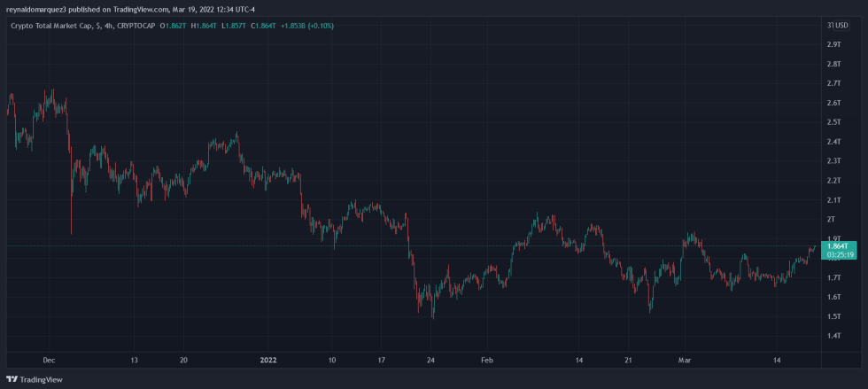Click the 21 date label on time axis
The width and height of the screenshot is (868, 389).
[628, 360]
